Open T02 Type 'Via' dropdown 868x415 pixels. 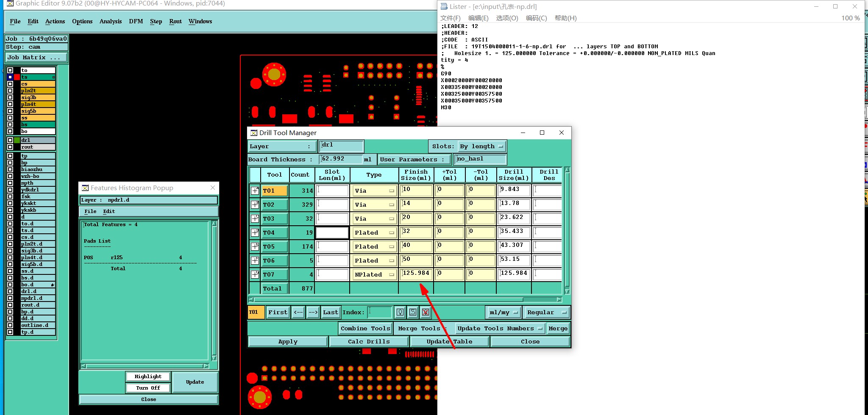(x=374, y=205)
